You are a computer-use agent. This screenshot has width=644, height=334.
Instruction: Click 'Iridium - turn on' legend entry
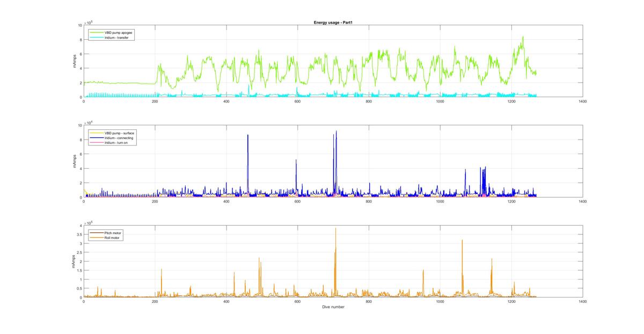(109, 142)
